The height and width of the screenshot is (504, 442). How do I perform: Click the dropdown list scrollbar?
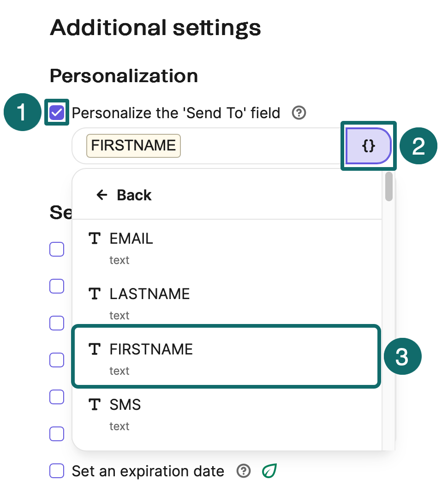pyautogui.click(x=389, y=192)
